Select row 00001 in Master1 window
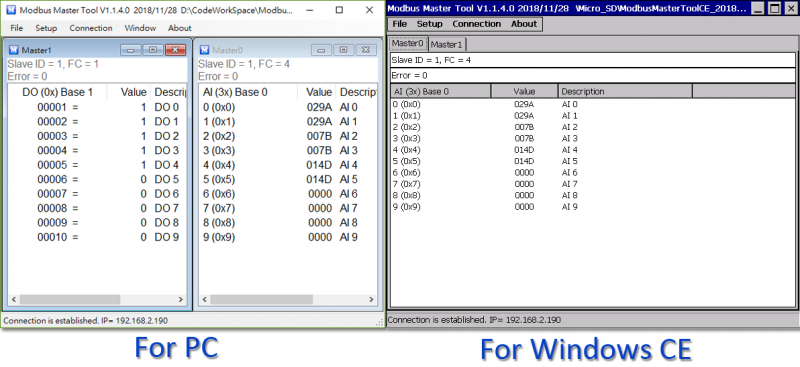 pos(97,108)
